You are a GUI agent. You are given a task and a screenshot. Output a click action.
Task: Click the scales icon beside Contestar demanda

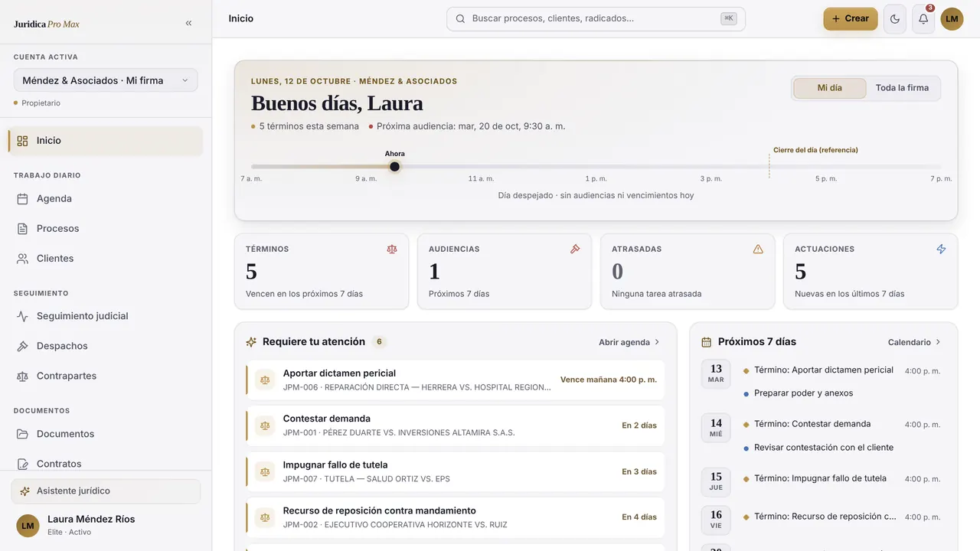(265, 425)
